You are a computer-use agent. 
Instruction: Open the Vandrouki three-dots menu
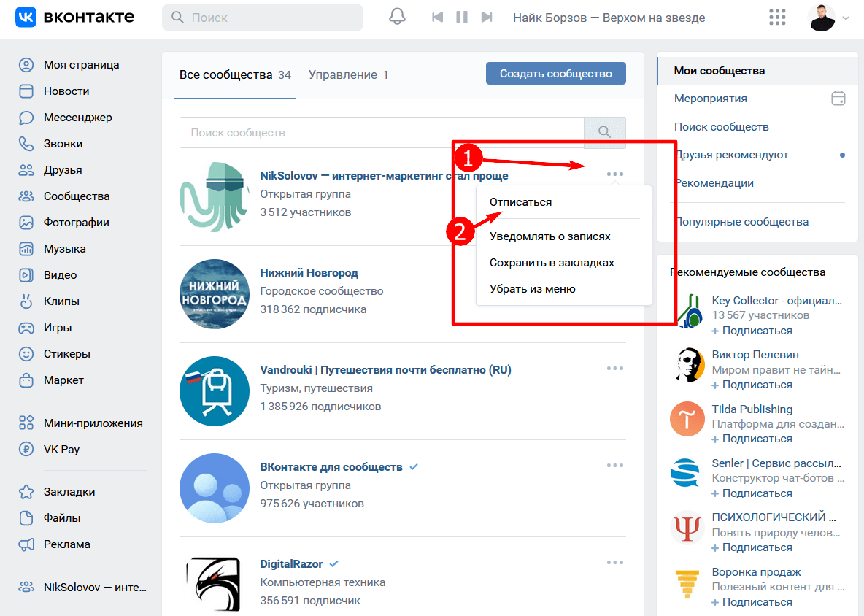(615, 368)
